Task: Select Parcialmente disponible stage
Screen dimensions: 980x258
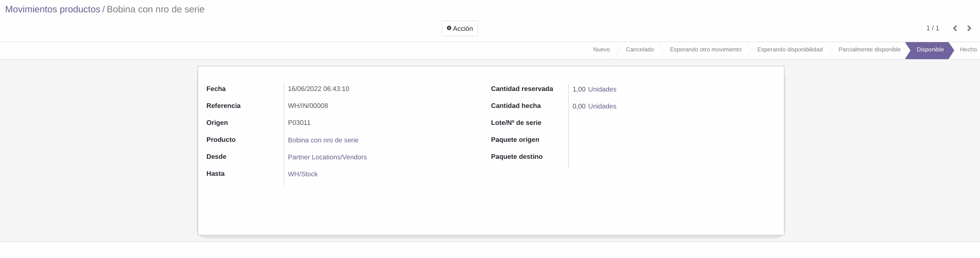Action: click(x=869, y=50)
